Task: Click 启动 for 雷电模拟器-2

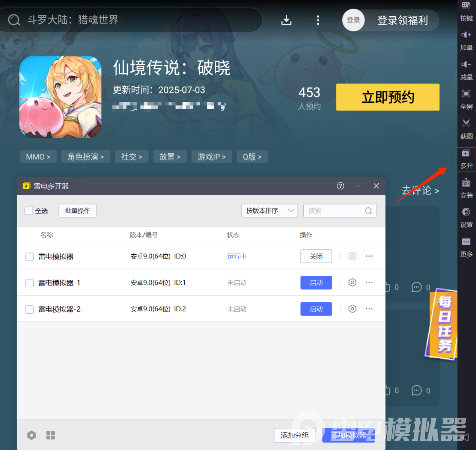Action: point(316,309)
